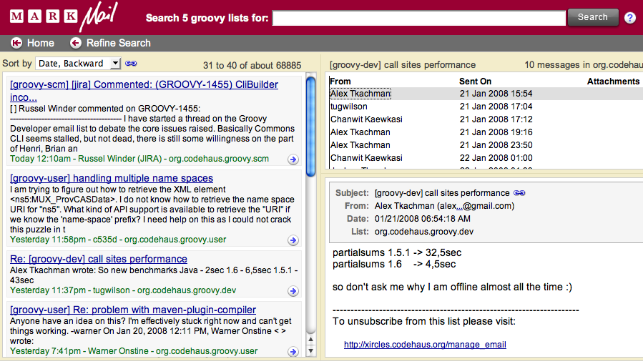643x364 pixels.
Task: Click the thread title '[groovy-dev] call sites performance' header
Action: tap(403, 65)
